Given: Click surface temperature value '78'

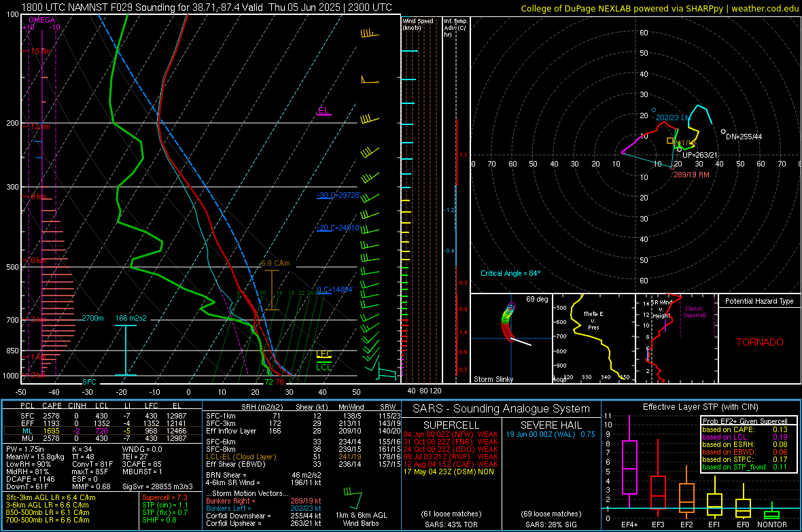Looking at the screenshot, I should point(279,382).
